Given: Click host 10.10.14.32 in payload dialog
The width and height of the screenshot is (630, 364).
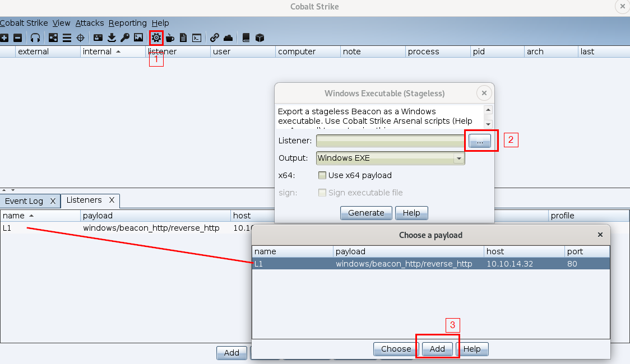Looking at the screenshot, I should 509,264.
